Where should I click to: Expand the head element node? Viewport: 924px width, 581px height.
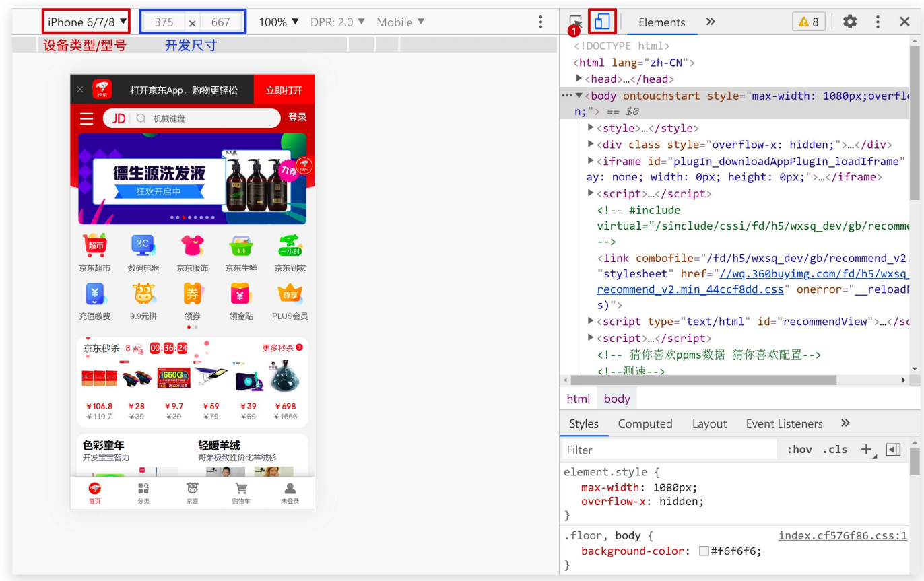579,79
